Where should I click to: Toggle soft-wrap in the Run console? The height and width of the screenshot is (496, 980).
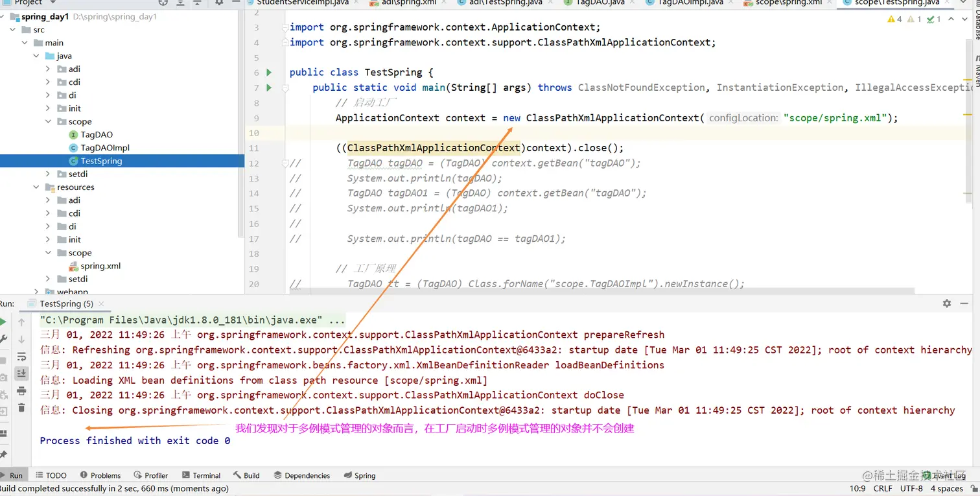21,356
